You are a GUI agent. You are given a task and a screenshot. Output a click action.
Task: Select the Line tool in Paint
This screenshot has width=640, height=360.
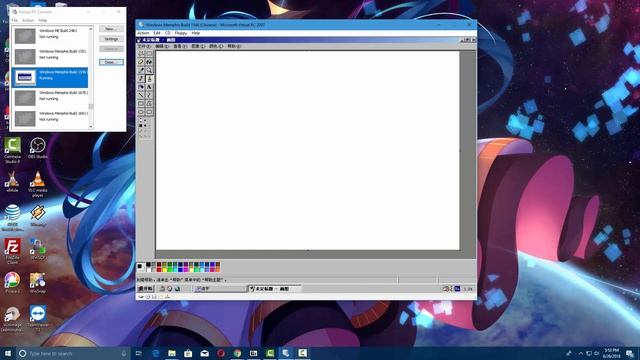[141, 95]
